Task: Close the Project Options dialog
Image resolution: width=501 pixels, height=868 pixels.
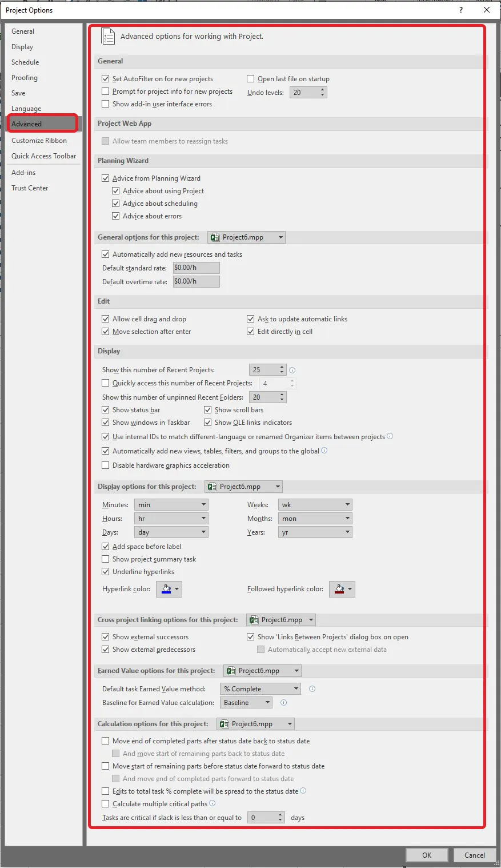Action: click(487, 10)
